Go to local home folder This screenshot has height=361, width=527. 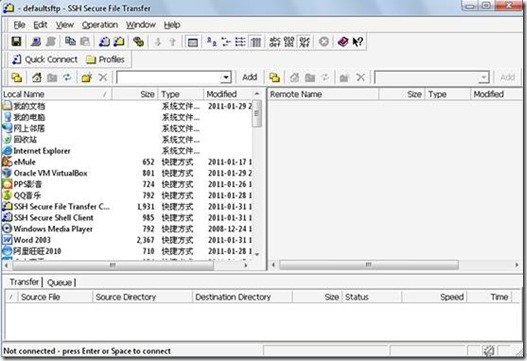click(36, 78)
